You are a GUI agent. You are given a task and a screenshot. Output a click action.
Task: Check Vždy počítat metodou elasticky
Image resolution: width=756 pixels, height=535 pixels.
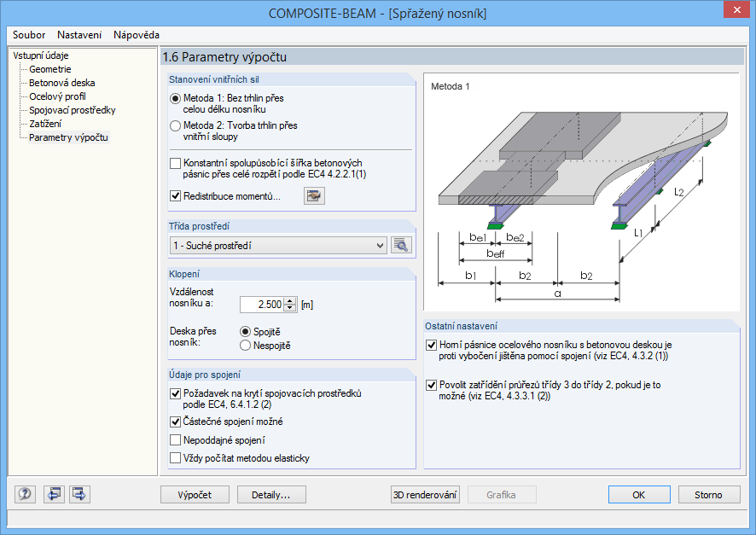coord(175,458)
